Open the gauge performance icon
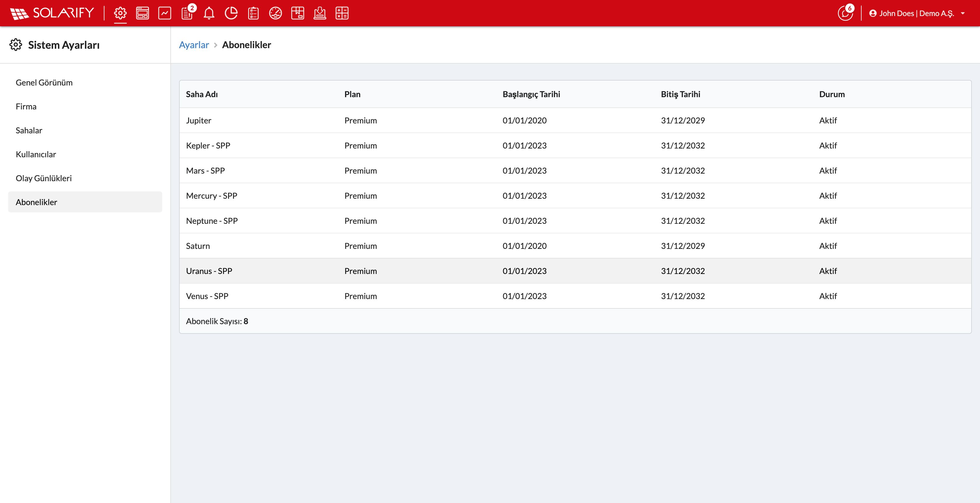Viewport: 980px width, 503px height. [x=275, y=13]
